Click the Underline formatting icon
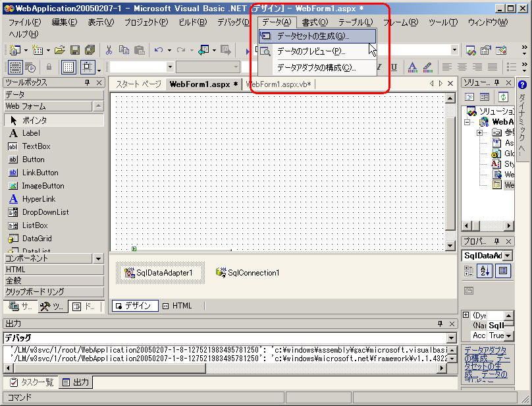Image resolution: width=532 pixels, height=406 pixels. pos(394,67)
